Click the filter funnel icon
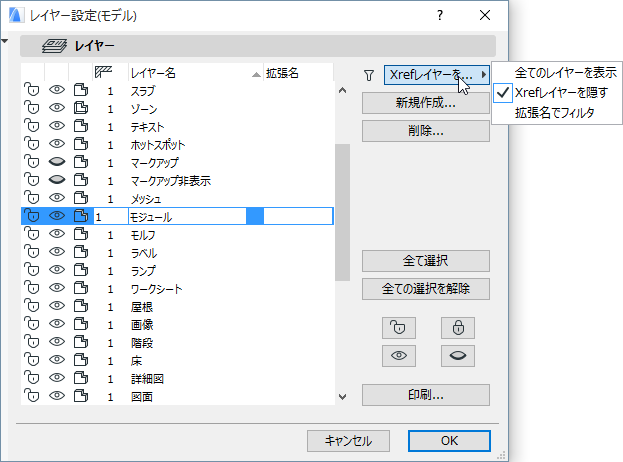 [x=368, y=74]
